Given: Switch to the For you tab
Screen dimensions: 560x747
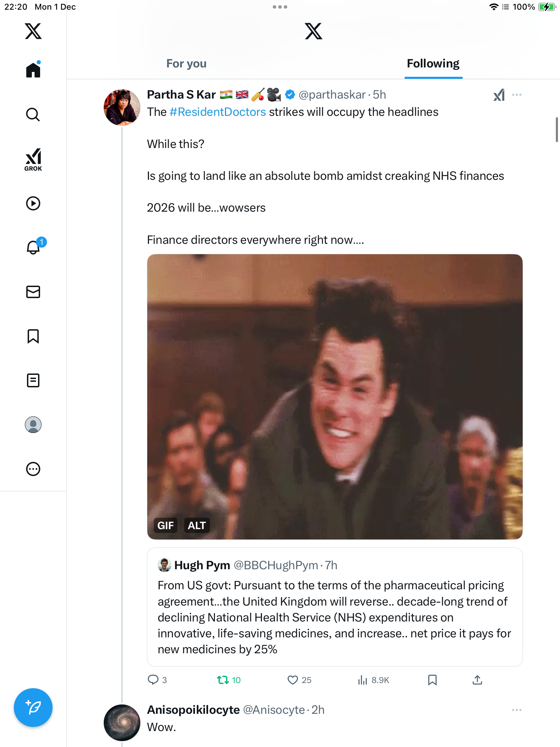Looking at the screenshot, I should (186, 64).
